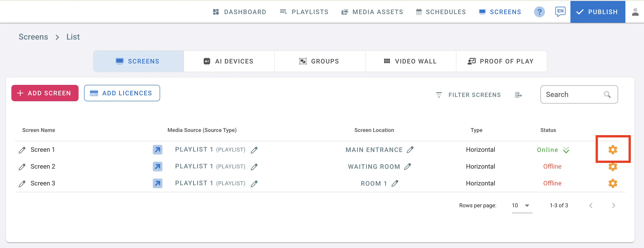644x248 pixels.
Task: Open the help question mark icon
Action: click(x=539, y=12)
